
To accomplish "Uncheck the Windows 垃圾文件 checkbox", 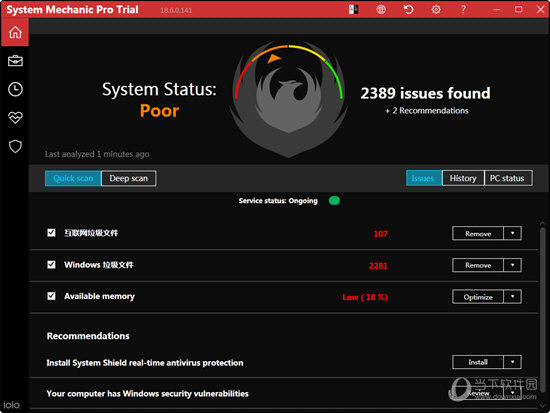I will coord(51,264).
